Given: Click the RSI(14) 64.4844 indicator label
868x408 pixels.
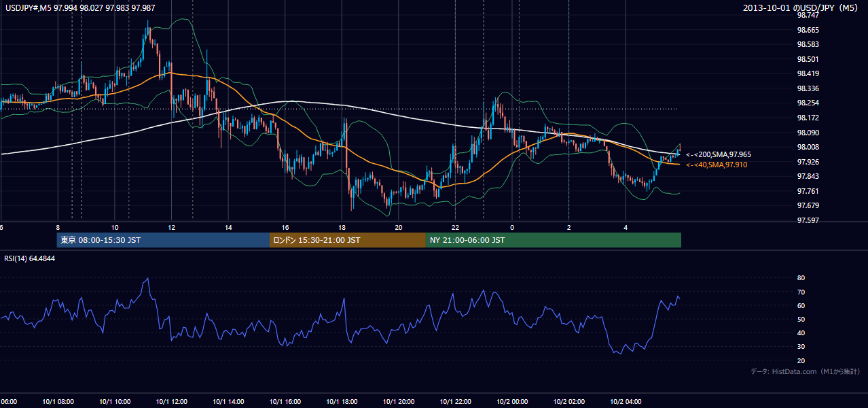Looking at the screenshot, I should (x=30, y=258).
